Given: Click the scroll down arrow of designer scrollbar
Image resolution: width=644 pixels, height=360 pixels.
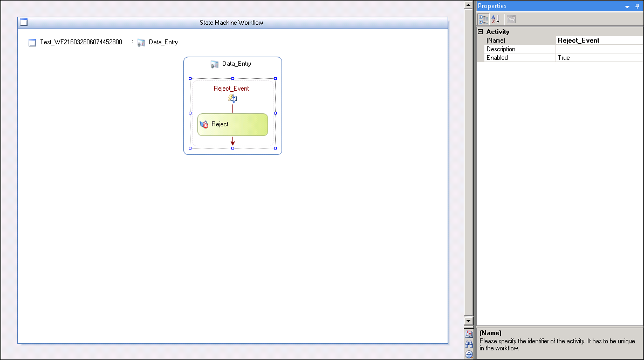Looking at the screenshot, I should tap(469, 321).
